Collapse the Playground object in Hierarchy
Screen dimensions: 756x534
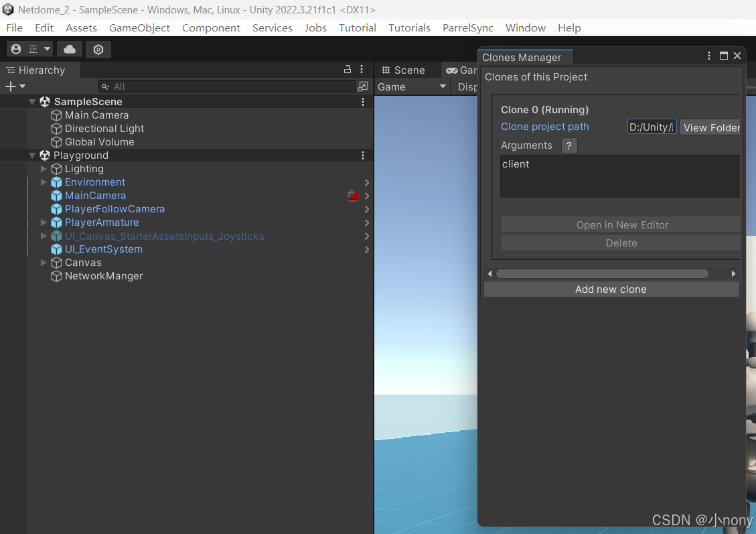pos(31,155)
